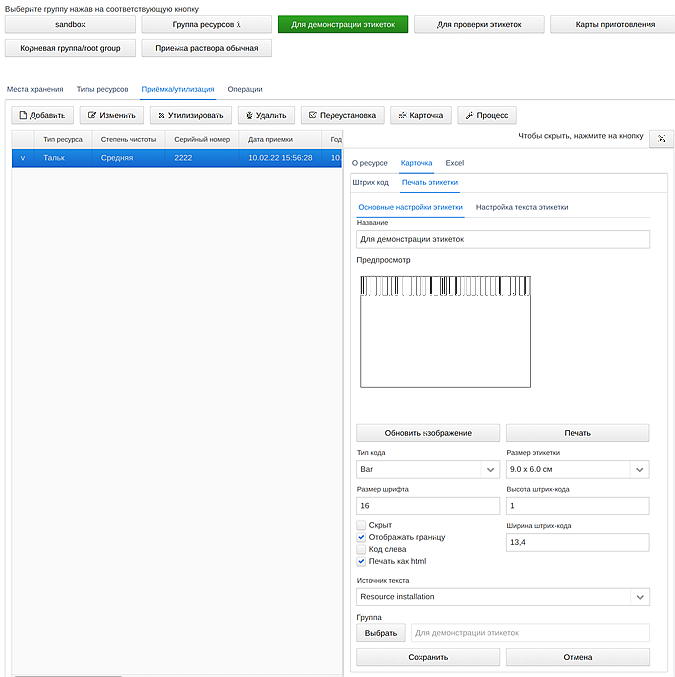The height and width of the screenshot is (677, 675).
Task: Uncheck Печать как html checkbox
Action: tap(361, 561)
